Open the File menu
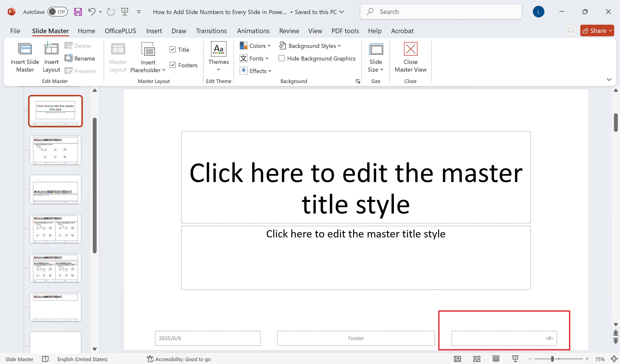The width and height of the screenshot is (620, 364). 15,31
